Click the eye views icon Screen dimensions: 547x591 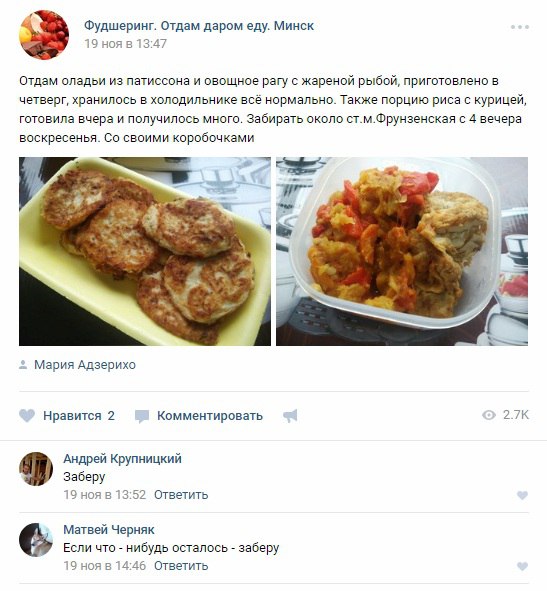489,415
